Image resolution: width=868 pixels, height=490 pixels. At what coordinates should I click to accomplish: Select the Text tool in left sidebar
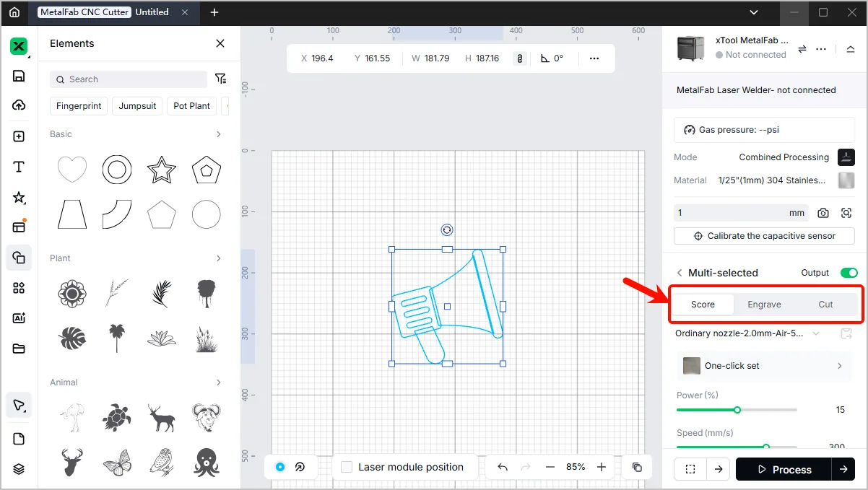click(x=19, y=167)
